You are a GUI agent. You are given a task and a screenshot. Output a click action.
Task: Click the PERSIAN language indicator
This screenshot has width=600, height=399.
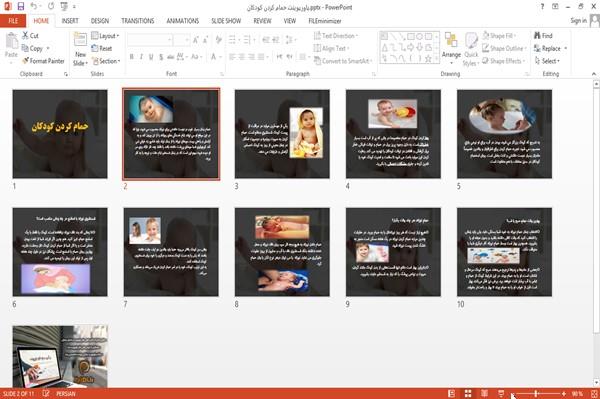[66, 393]
